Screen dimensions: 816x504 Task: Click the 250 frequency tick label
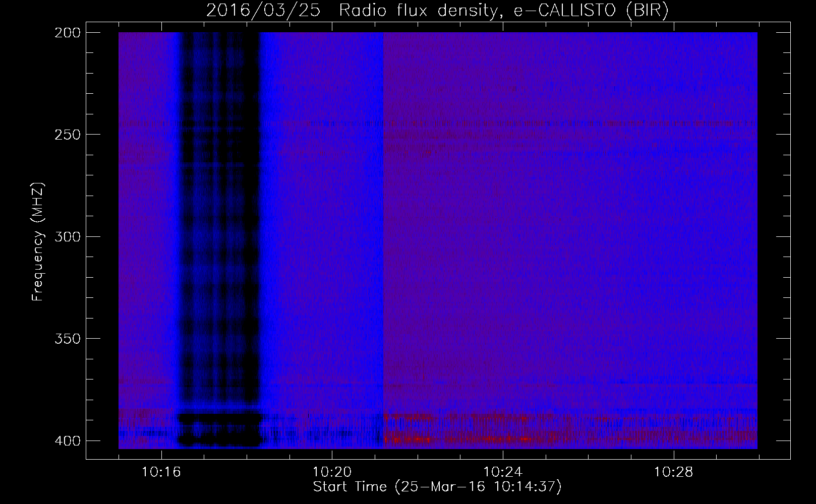coord(67,135)
